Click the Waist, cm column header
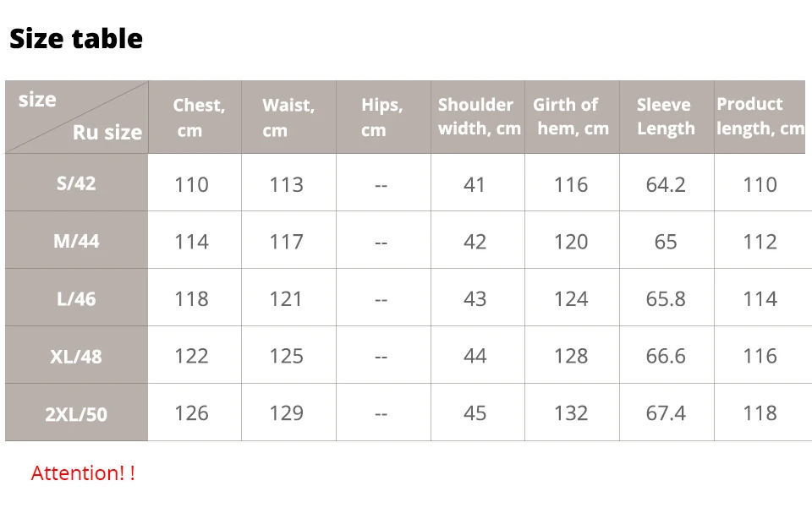This screenshot has width=812, height=508. [288, 117]
